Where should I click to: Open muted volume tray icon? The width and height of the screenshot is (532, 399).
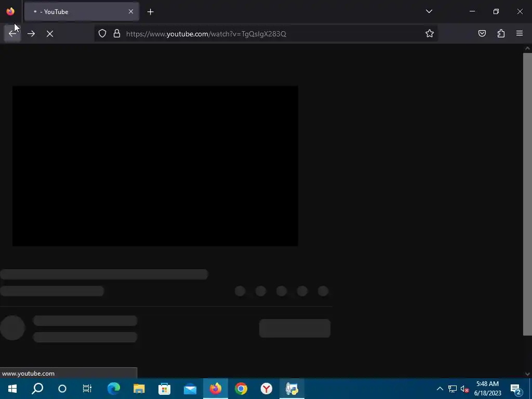click(x=465, y=389)
